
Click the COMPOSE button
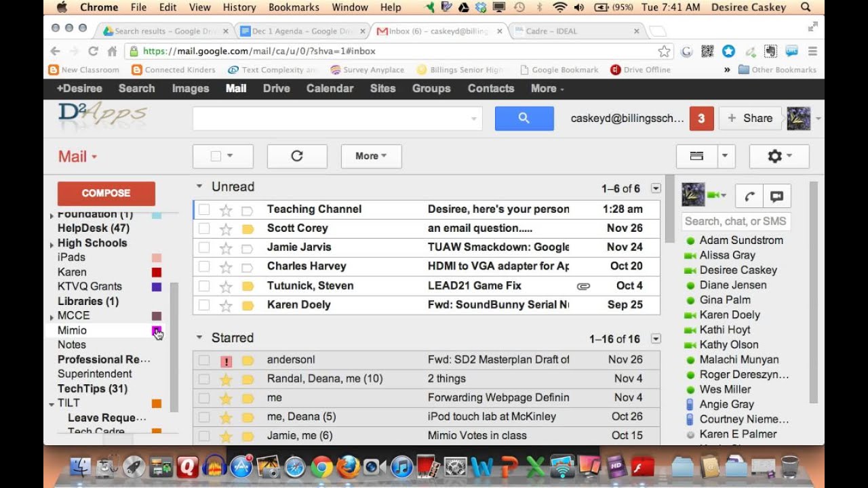coord(106,193)
